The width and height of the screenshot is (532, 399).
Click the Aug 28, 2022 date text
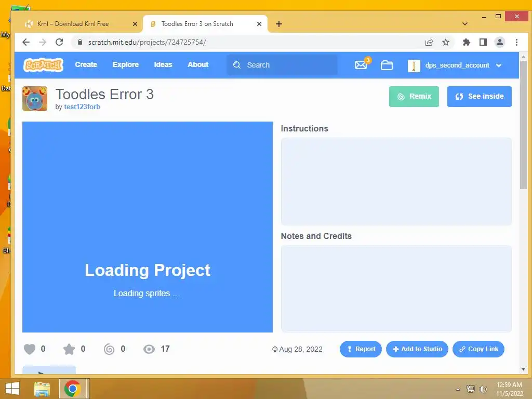(x=301, y=350)
